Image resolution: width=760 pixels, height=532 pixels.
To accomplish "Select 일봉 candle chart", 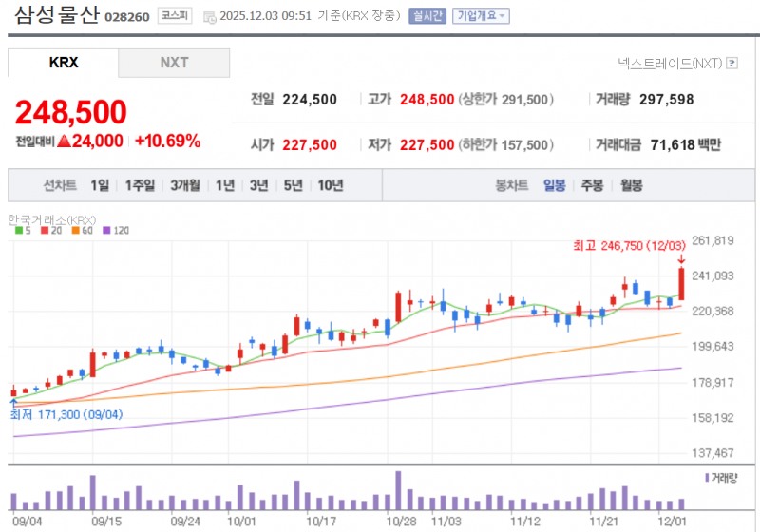I will pos(555,185).
